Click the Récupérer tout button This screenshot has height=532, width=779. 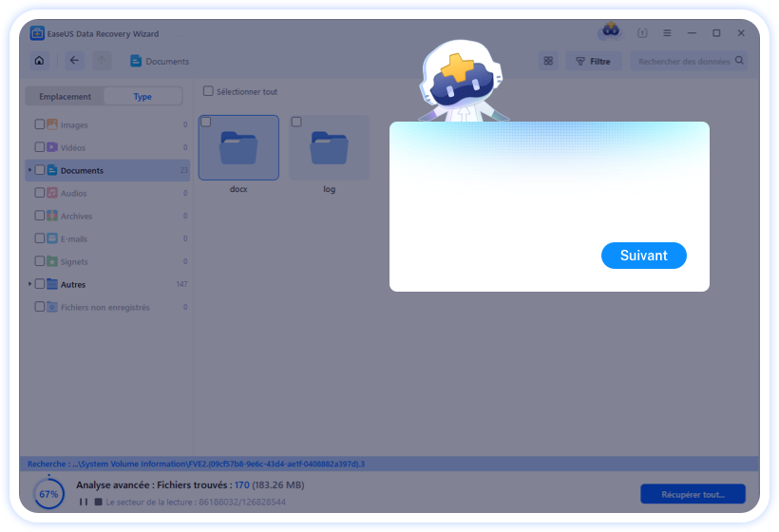pos(693,494)
